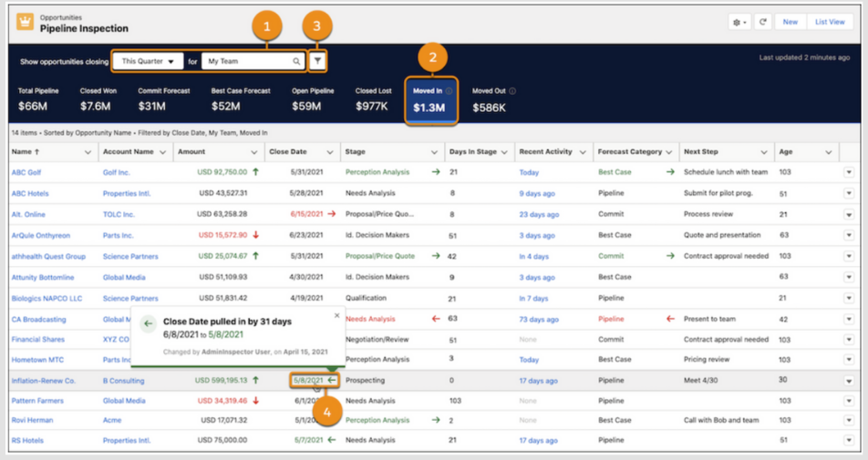Open Close Date column menu chevron
The height and width of the screenshot is (460, 868).
(330, 152)
